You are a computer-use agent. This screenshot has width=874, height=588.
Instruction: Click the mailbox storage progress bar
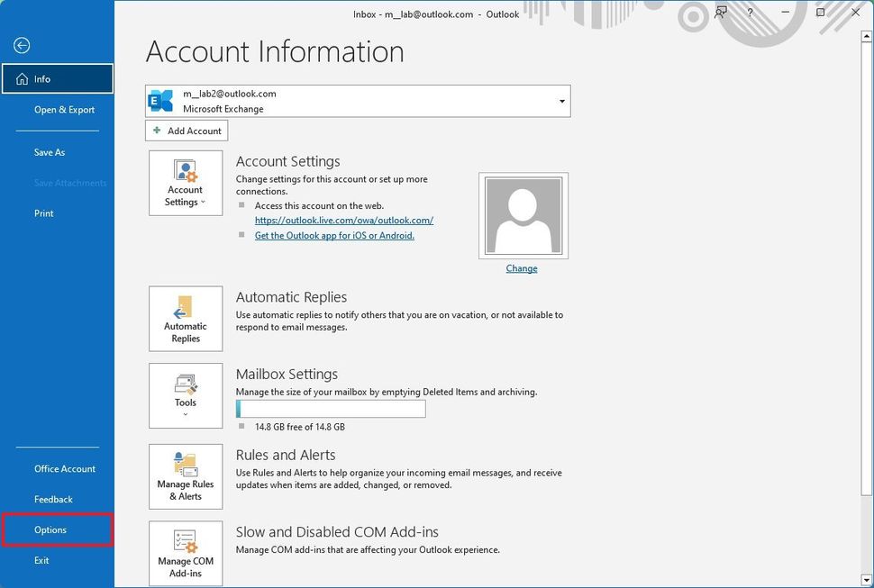[330, 408]
